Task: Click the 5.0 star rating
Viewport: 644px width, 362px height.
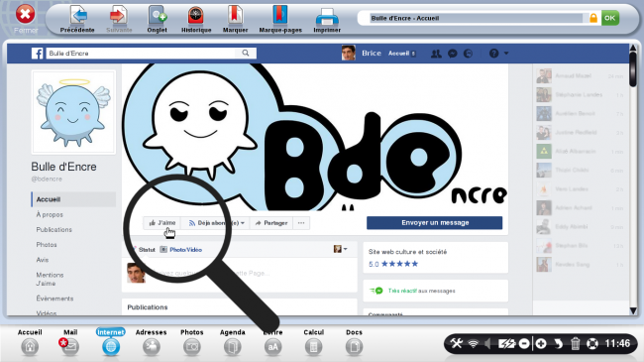Action: click(393, 264)
